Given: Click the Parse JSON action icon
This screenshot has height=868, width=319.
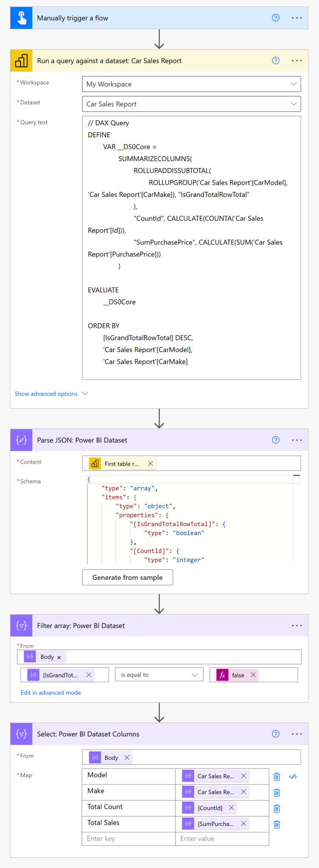Looking at the screenshot, I should tap(21, 440).
